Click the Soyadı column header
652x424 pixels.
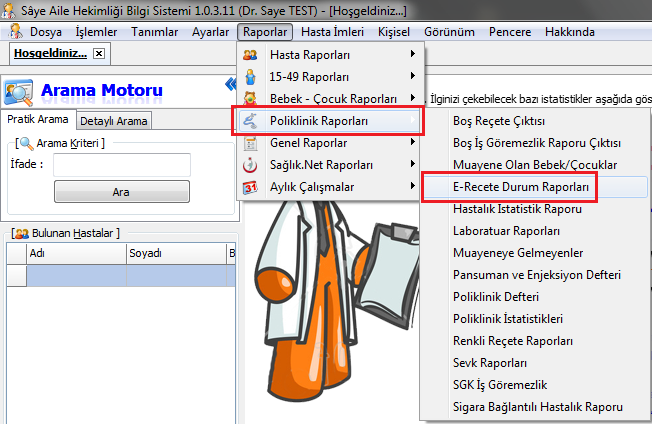point(145,253)
